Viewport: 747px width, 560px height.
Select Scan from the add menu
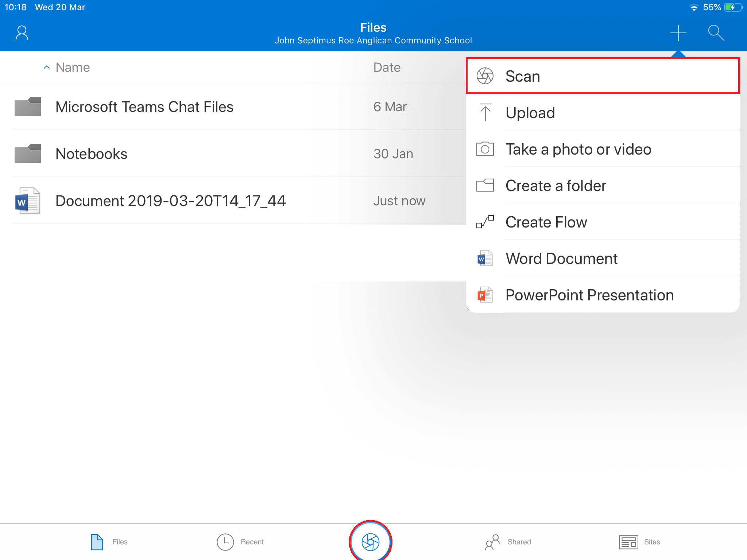[x=603, y=76]
